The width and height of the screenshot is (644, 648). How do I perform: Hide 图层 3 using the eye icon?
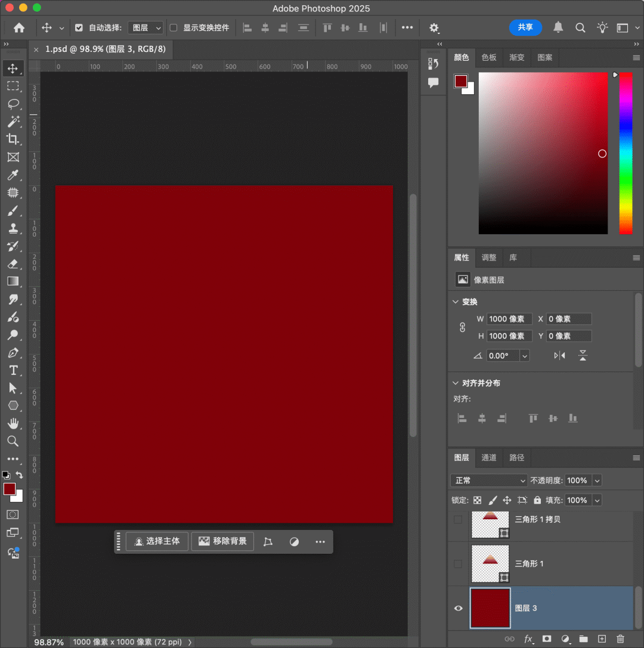pos(459,608)
